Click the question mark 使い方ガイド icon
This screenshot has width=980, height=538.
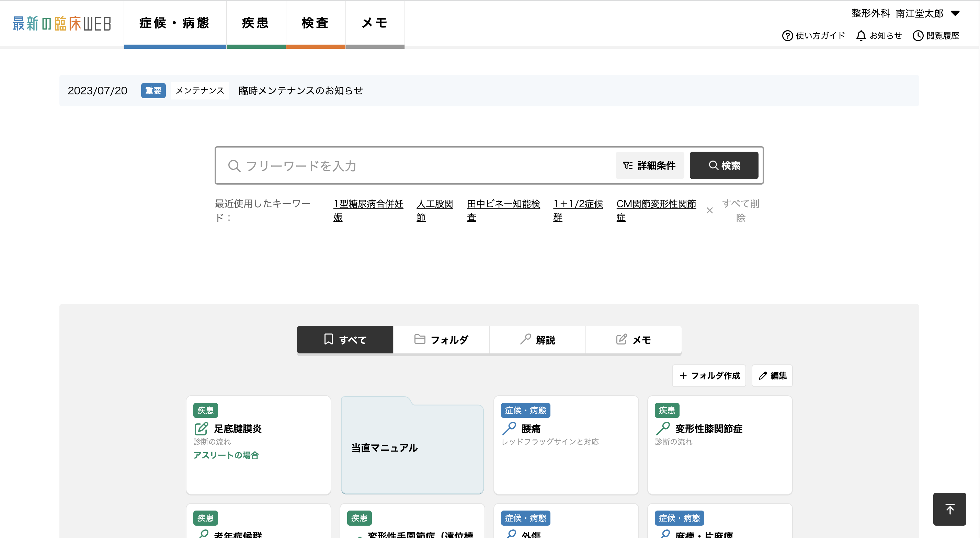pyautogui.click(x=787, y=36)
